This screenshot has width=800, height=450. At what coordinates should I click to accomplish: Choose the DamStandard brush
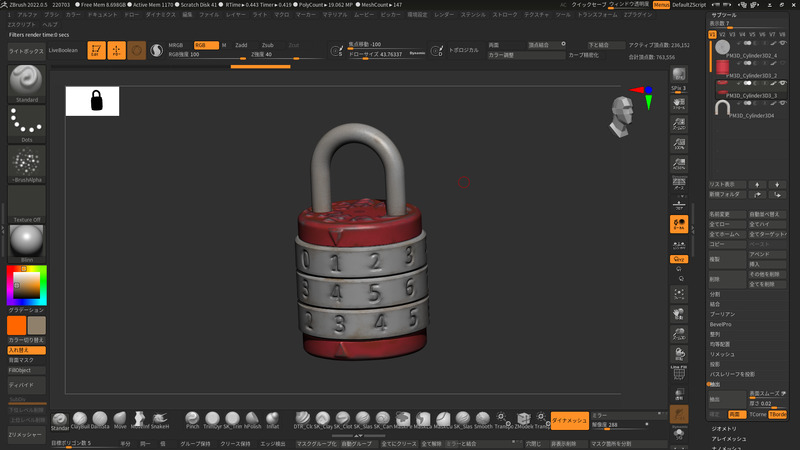99,420
